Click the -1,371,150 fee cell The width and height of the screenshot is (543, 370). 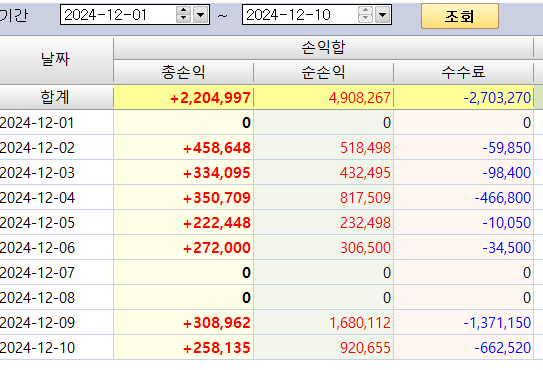463,323
